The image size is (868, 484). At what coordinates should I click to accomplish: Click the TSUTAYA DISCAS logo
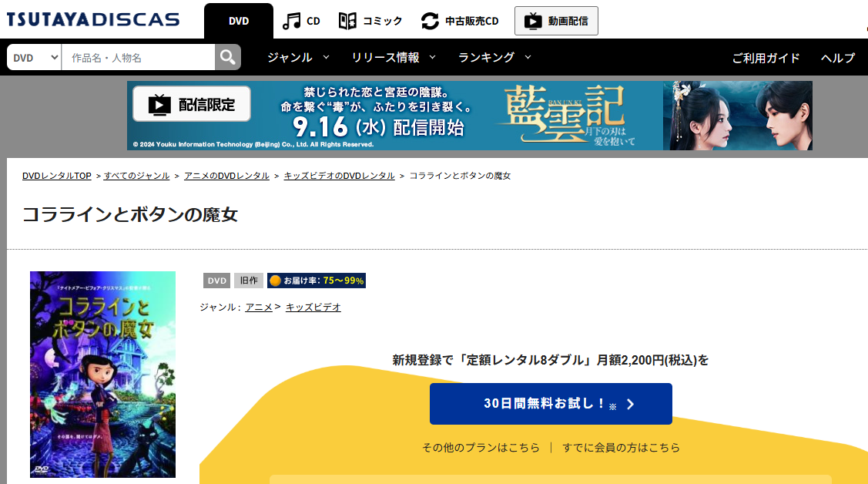click(93, 20)
